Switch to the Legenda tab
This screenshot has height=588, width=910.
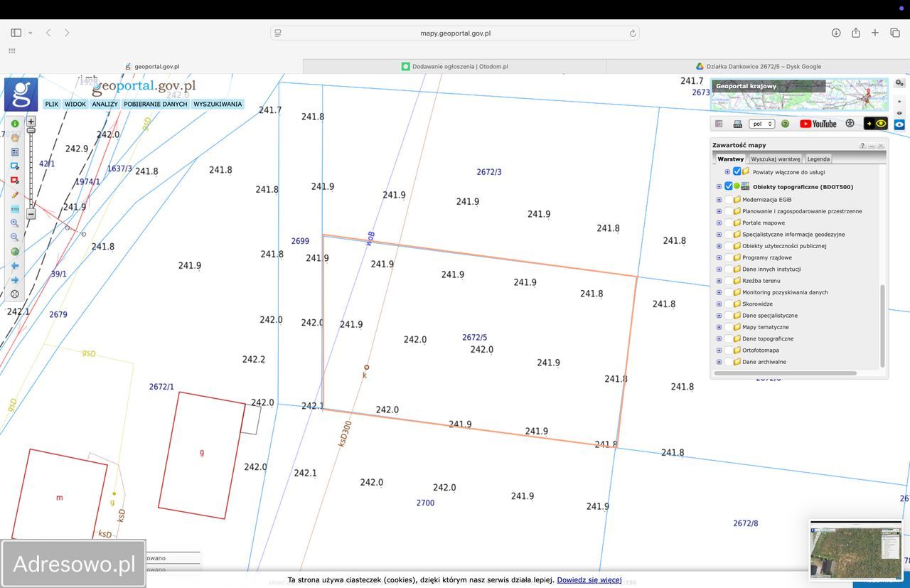[818, 159]
